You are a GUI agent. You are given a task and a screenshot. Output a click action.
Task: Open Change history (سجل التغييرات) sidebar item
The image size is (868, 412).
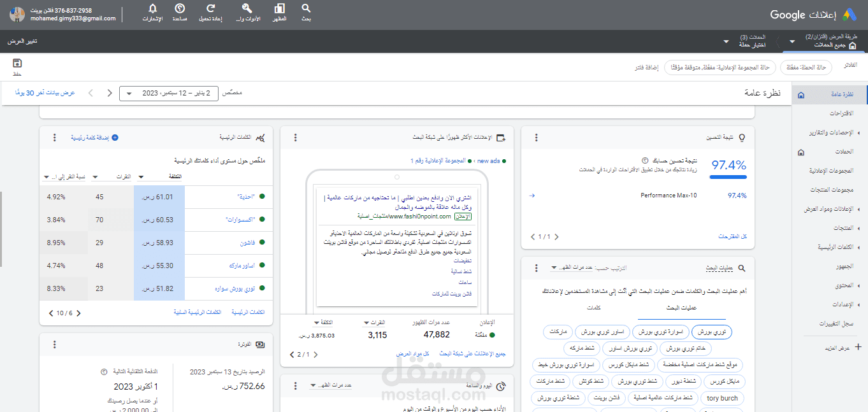(x=828, y=323)
